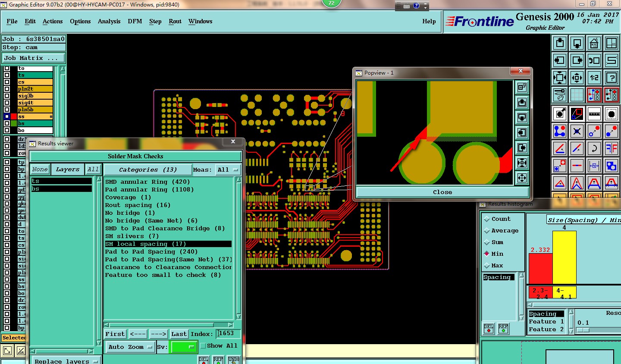This screenshot has height=364, width=621.
Task: Select the mirror F tool
Action: (612, 148)
